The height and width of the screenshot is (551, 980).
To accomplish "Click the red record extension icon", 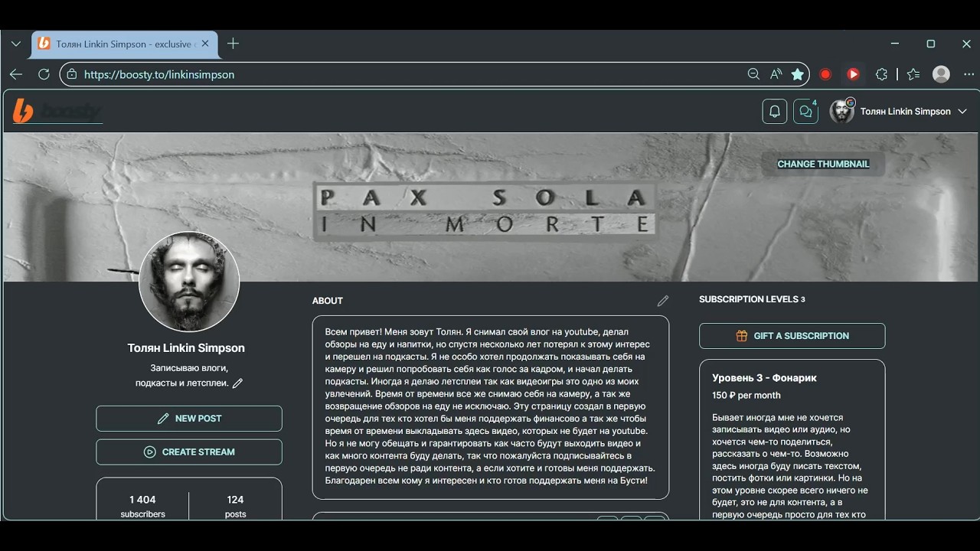I will tap(825, 74).
